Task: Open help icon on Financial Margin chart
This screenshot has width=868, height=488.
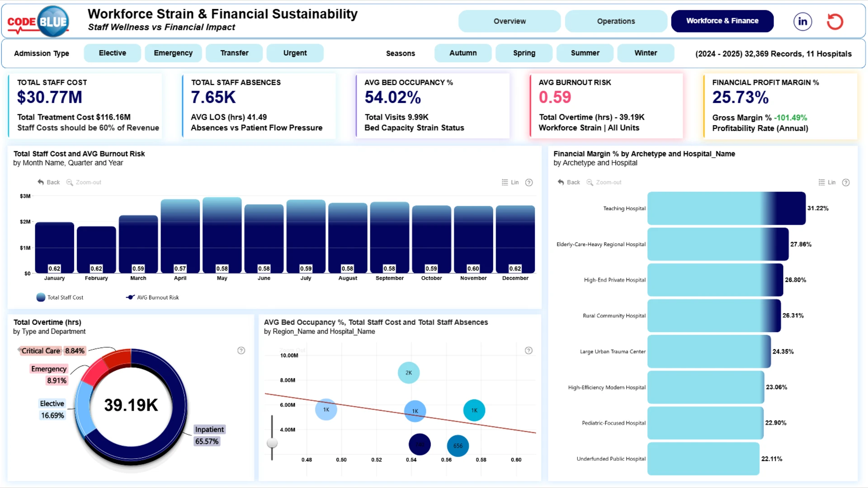Action: [846, 182]
